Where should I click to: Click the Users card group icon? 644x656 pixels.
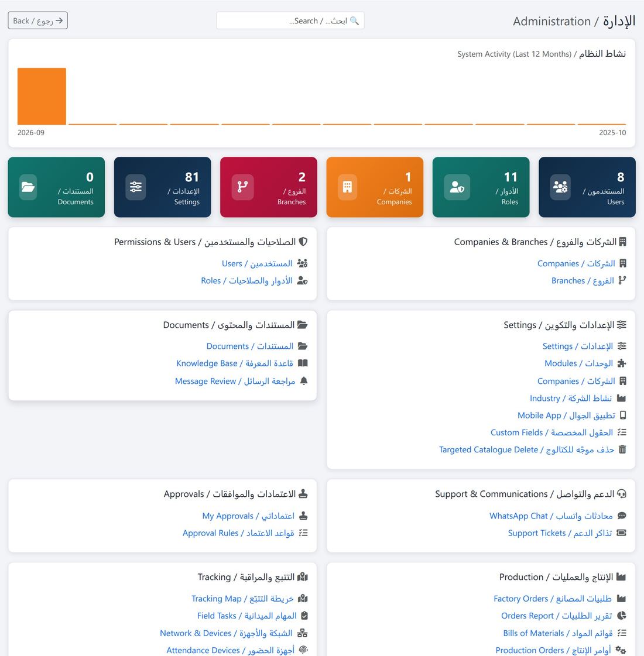pos(560,187)
